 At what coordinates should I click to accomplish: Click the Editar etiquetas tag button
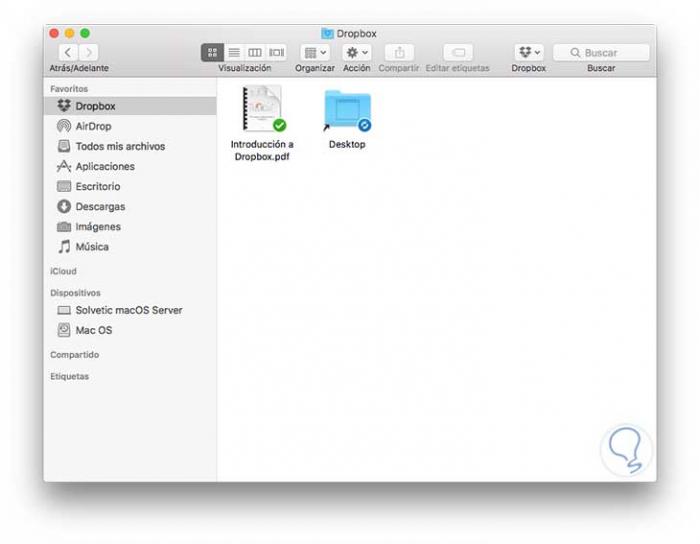pyautogui.click(x=458, y=53)
